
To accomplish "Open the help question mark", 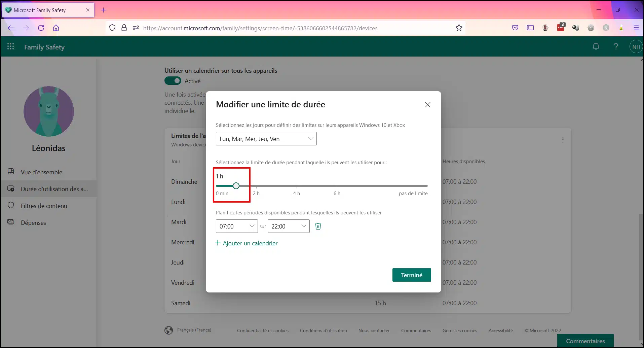I will 616,47.
